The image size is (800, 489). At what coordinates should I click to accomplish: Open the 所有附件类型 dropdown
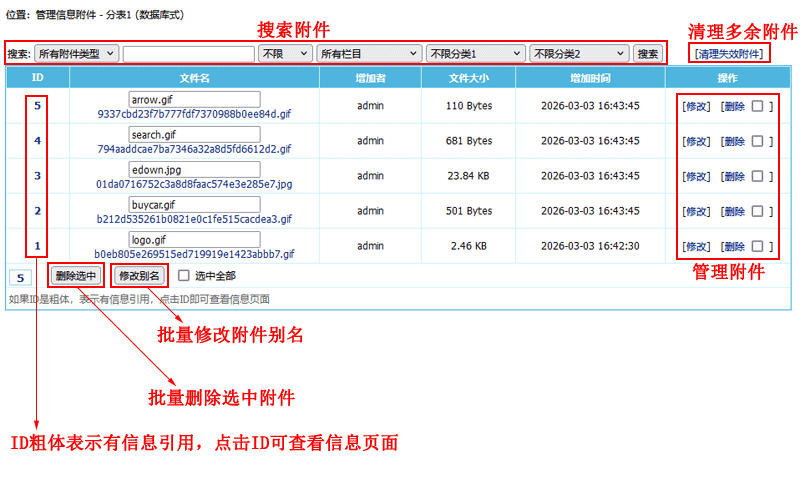[x=76, y=53]
